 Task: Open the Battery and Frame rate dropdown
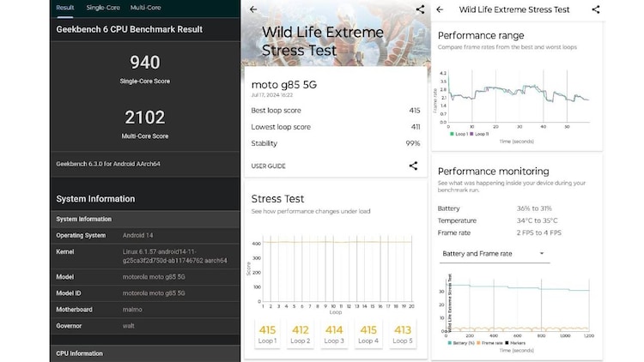[x=494, y=254]
